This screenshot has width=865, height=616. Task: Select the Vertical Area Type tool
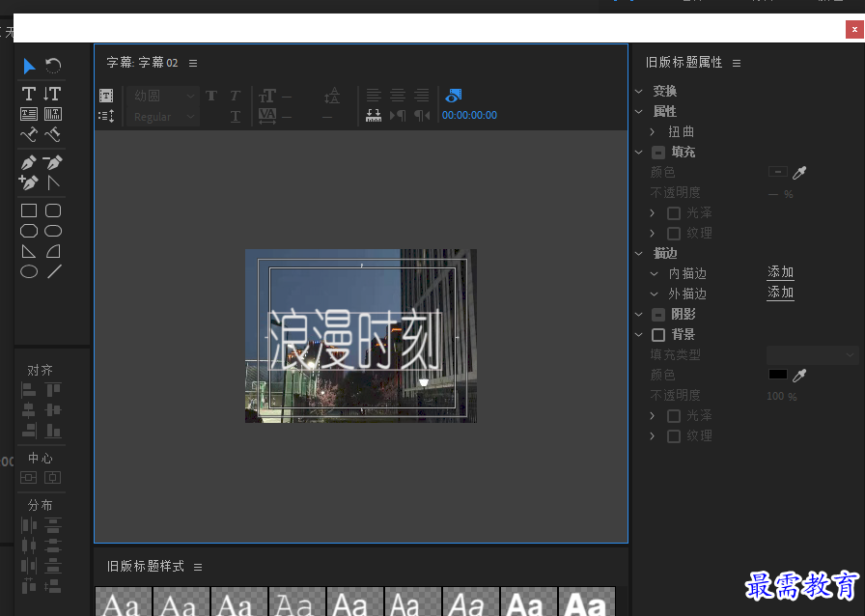click(x=53, y=114)
